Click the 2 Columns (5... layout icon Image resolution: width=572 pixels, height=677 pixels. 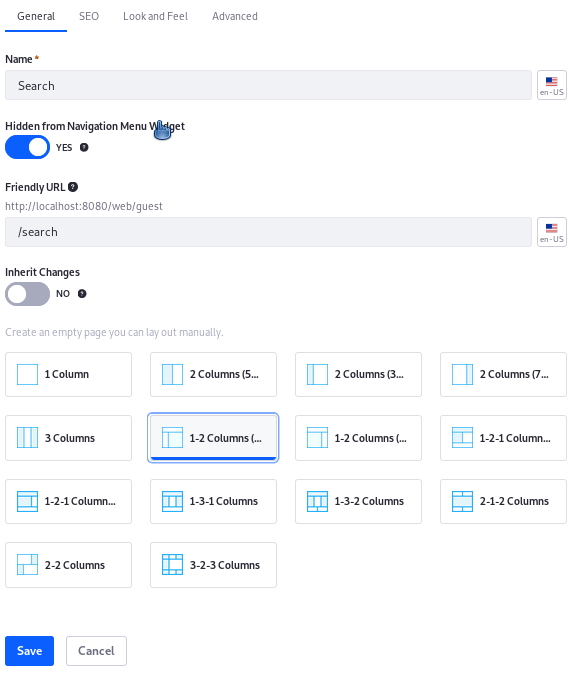click(172, 374)
